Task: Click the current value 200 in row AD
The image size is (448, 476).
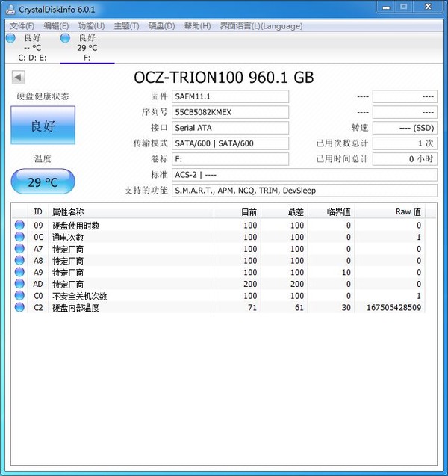Action: tap(250, 284)
